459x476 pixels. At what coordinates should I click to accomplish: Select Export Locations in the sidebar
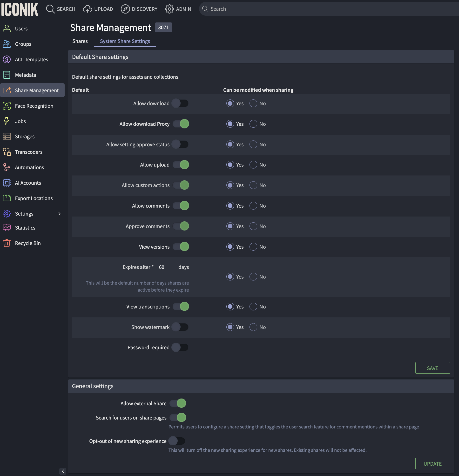pos(34,198)
